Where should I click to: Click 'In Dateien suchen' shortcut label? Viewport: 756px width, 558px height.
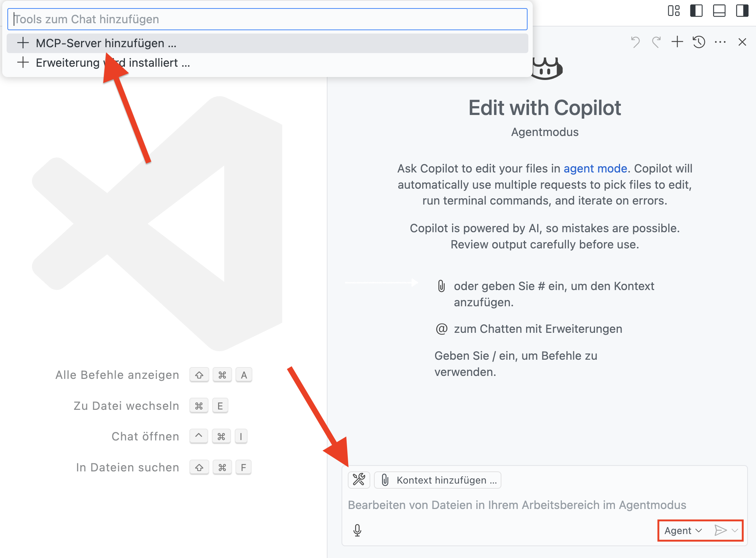127,467
